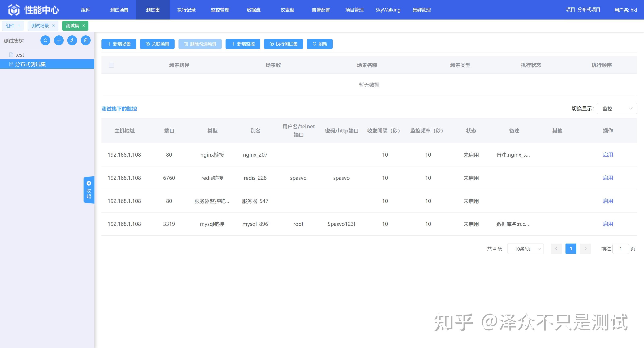This screenshot has width=644, height=348.
Task: Open the SkyWalking menu item
Action: point(388,10)
